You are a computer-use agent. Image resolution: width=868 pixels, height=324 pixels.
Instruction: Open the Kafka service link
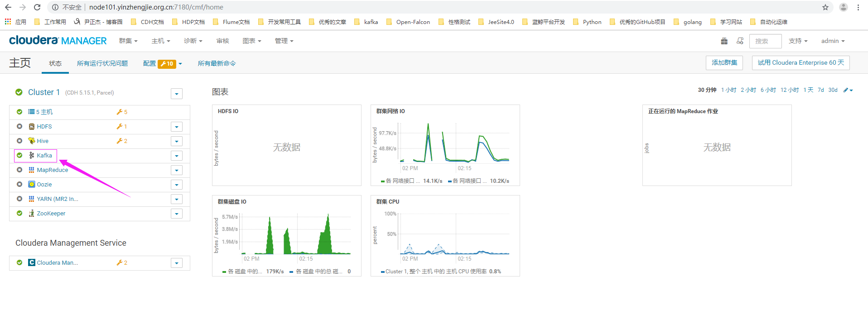coord(44,156)
